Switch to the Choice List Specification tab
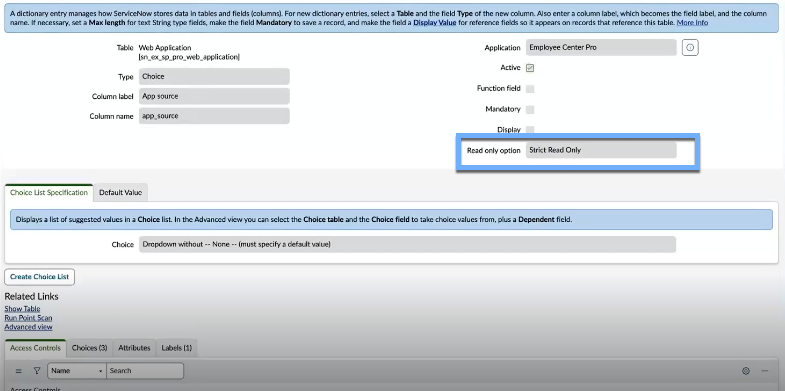 pos(49,193)
